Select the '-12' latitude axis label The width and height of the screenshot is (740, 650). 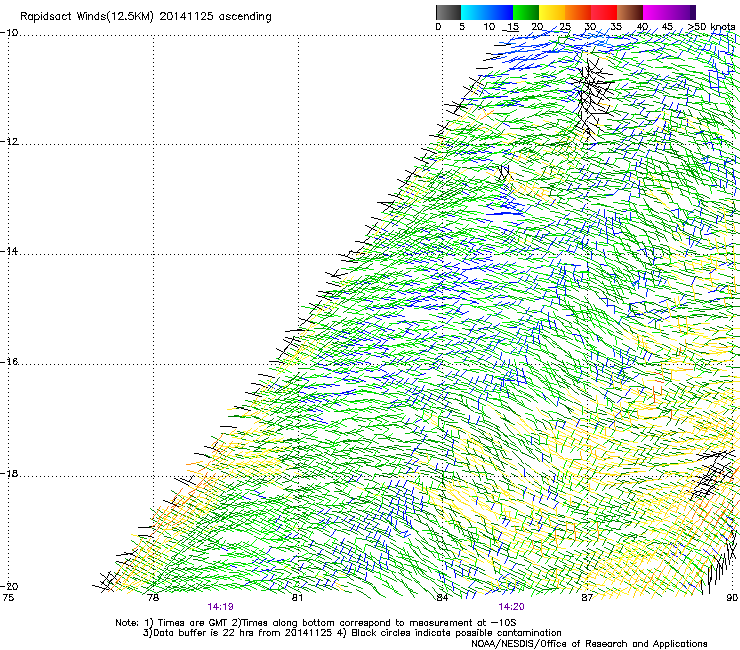pos(9,141)
